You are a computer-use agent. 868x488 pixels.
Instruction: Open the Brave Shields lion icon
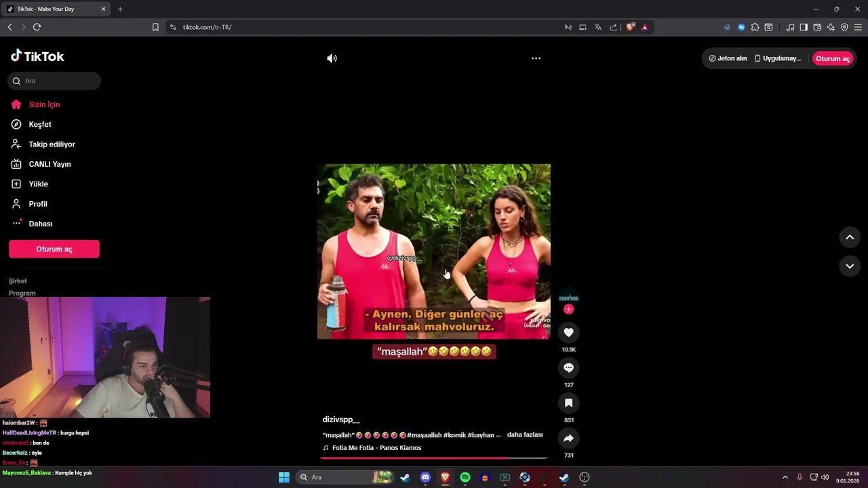[x=630, y=27]
